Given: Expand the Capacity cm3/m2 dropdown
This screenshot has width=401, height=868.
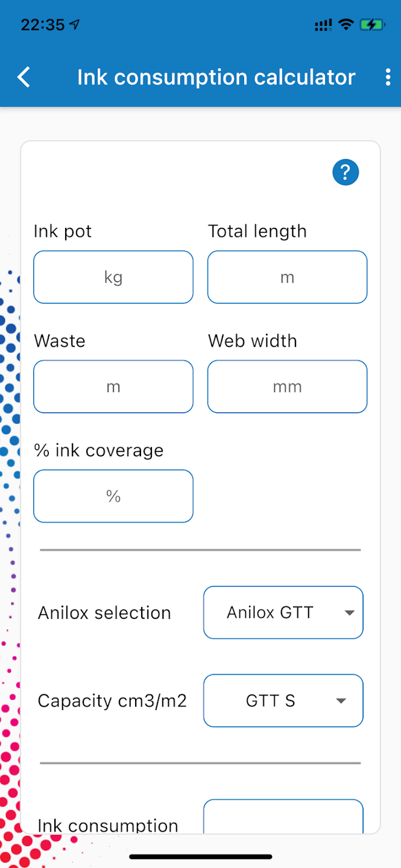Looking at the screenshot, I should pos(283,700).
